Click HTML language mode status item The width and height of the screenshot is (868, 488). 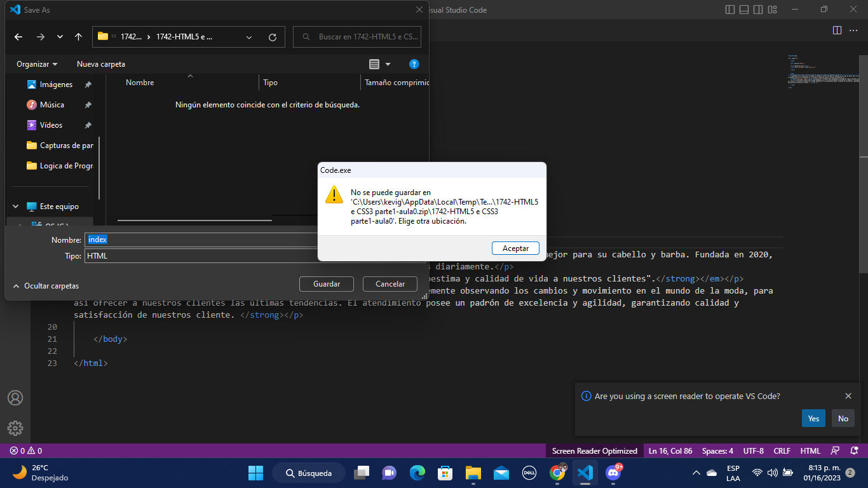coord(810,451)
